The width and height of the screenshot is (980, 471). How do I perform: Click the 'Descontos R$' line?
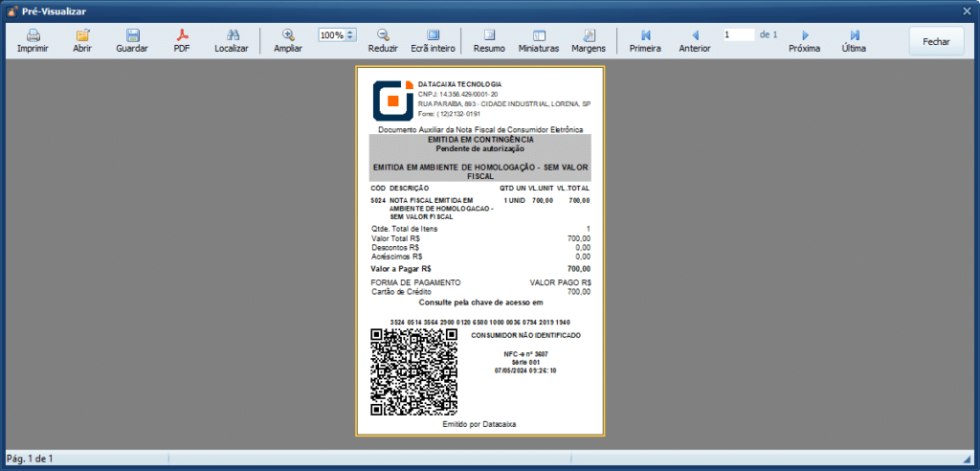(x=480, y=247)
